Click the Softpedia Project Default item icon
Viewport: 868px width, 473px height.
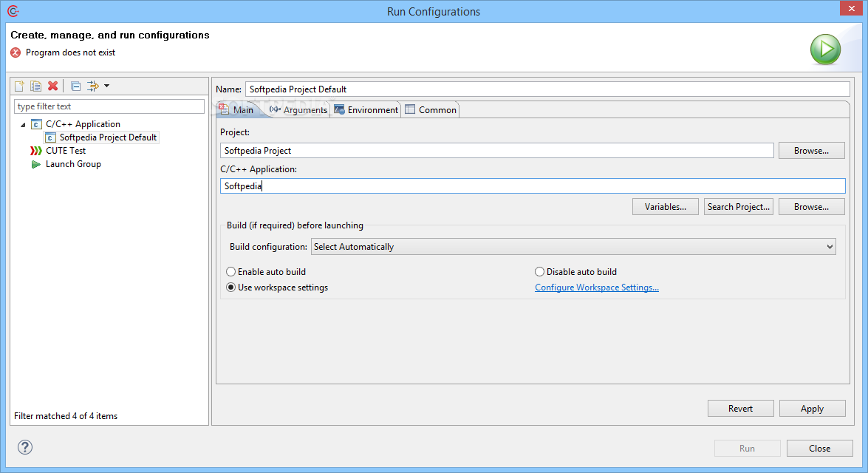pyautogui.click(x=50, y=137)
